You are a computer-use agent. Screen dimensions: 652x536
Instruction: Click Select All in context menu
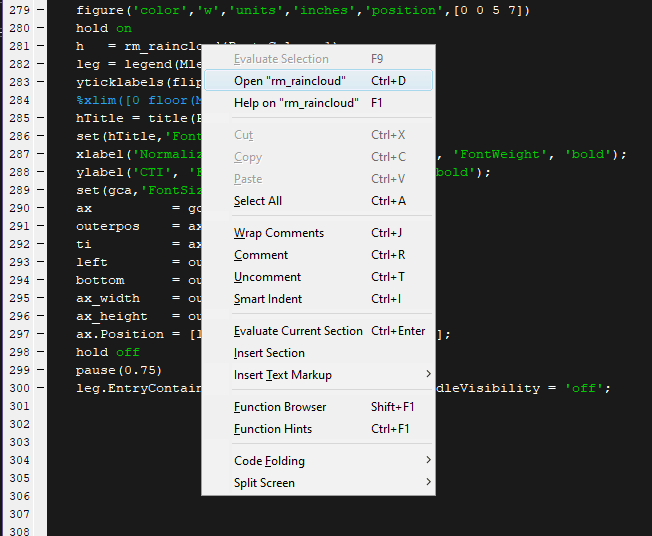[258, 201]
